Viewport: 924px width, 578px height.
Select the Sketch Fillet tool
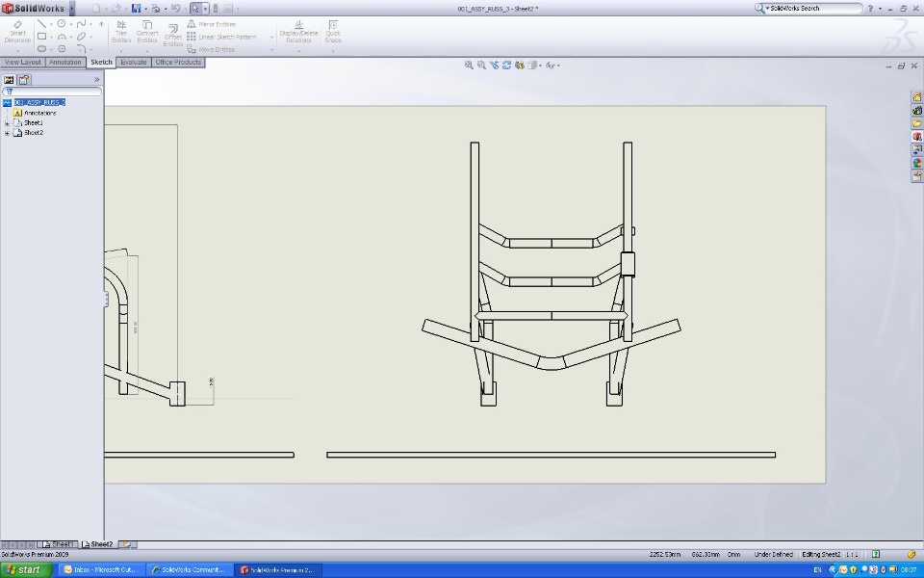(x=81, y=49)
